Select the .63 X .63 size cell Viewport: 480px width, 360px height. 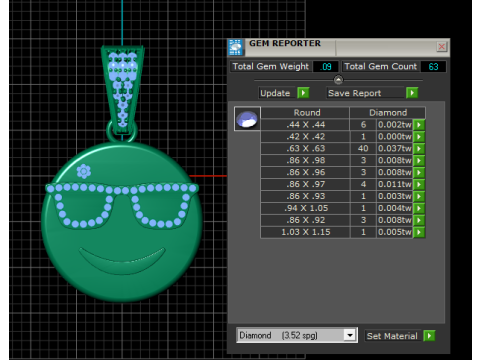pos(305,149)
